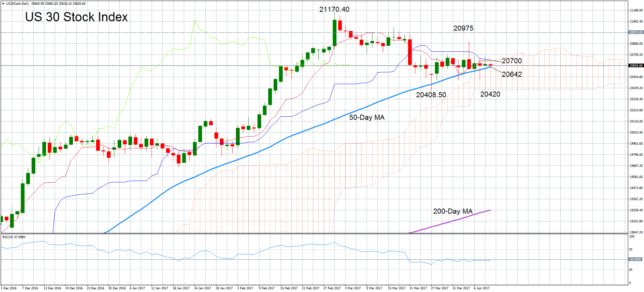Click the 19901.60 price axis value

(x=636, y=144)
